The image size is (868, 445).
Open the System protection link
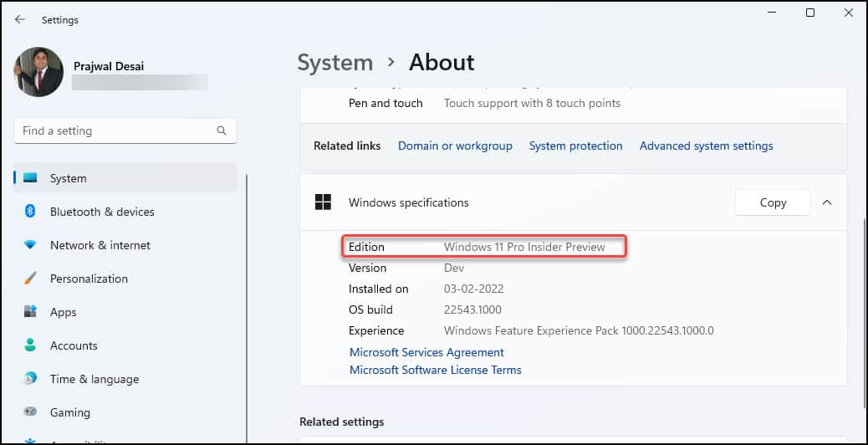click(575, 146)
